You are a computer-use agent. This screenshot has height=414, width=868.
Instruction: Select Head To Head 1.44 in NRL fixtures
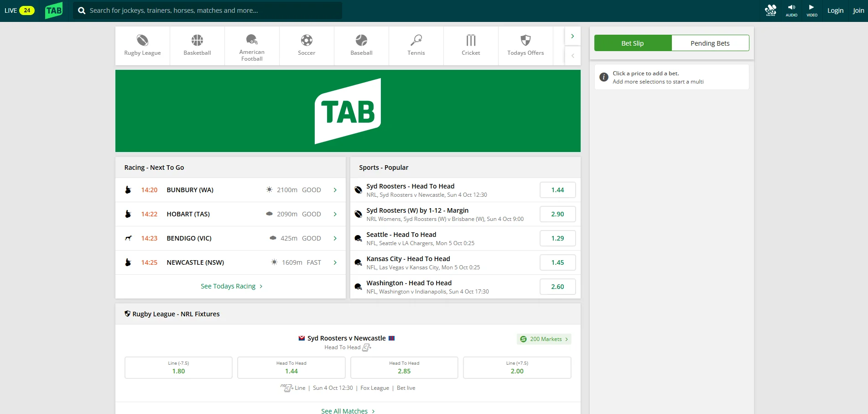point(291,367)
